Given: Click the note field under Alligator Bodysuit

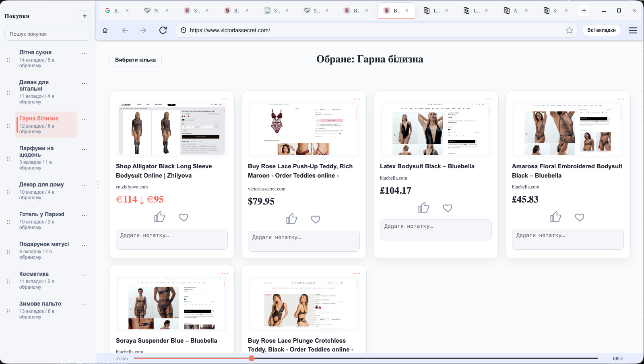Looking at the screenshot, I should click(x=172, y=239).
